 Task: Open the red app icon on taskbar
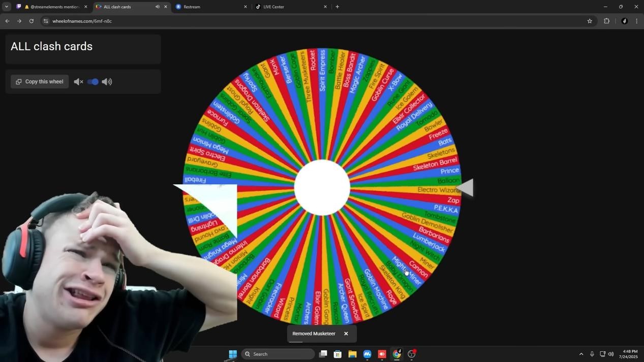pyautogui.click(x=382, y=354)
